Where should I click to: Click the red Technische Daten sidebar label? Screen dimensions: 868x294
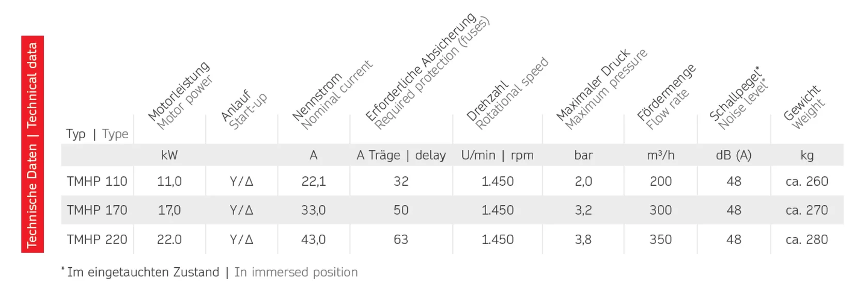click(33, 144)
